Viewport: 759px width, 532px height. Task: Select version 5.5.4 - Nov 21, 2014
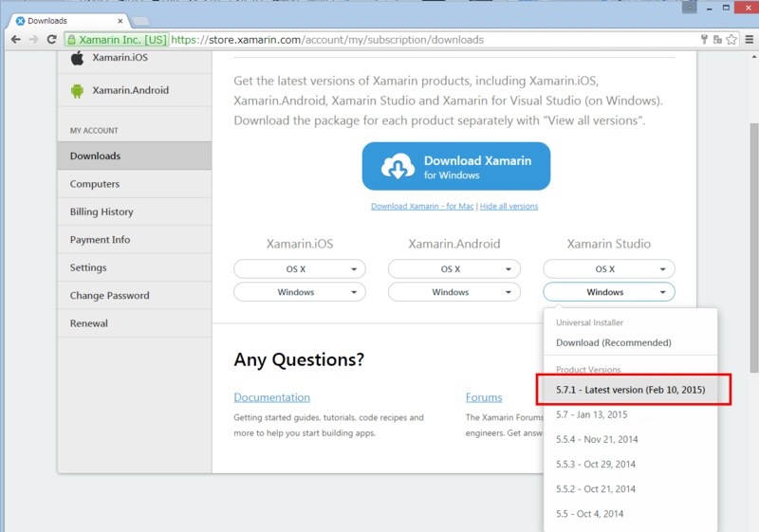630,440
